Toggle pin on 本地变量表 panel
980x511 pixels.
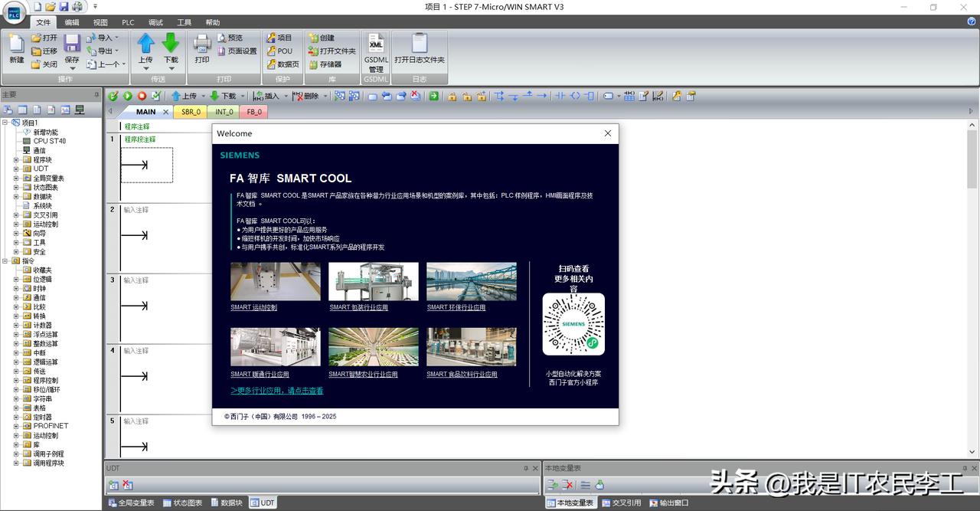click(x=964, y=468)
